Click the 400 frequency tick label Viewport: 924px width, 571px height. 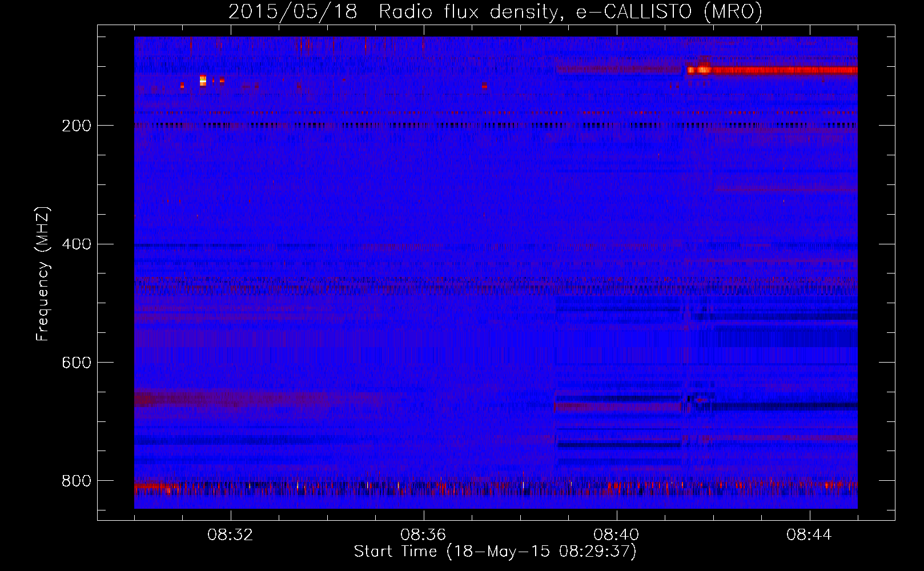[76, 244]
